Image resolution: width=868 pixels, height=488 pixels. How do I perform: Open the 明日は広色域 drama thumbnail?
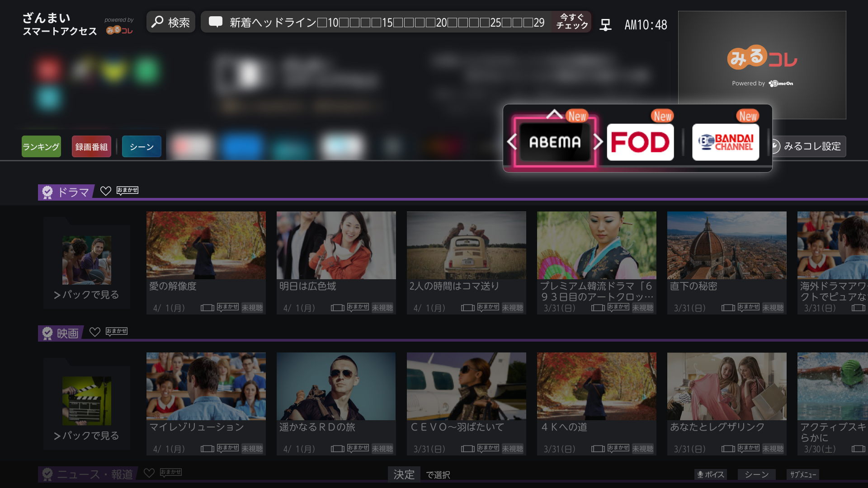click(x=336, y=245)
